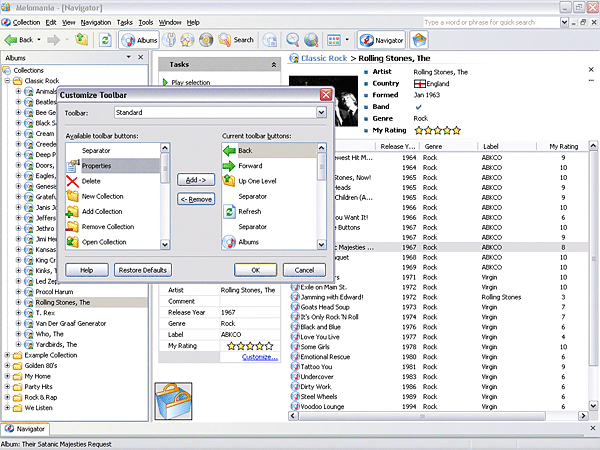Expand the Example Collection tree node
The width and height of the screenshot is (600, 450).
[x=8, y=355]
